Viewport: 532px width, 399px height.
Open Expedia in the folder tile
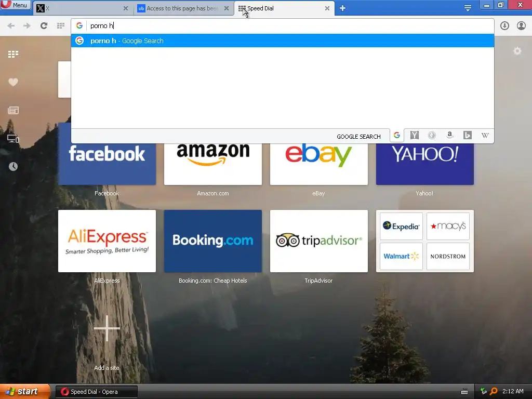(401, 227)
